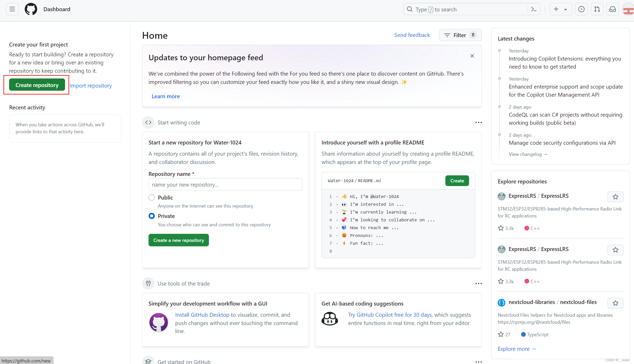Click the Create a new repository button

pos(178,240)
